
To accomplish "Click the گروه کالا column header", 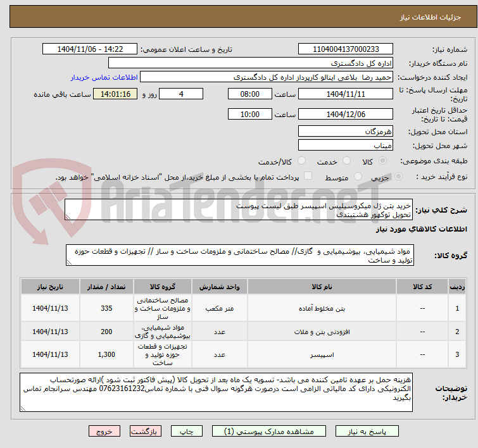I will pyautogui.click(x=163, y=287).
